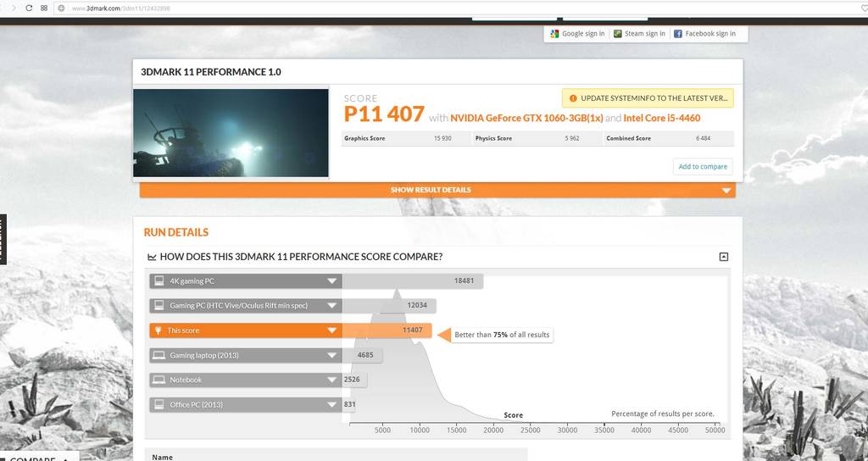Click arrow on Show Result Details bar
Screen dimensions: 868x461
coord(726,191)
